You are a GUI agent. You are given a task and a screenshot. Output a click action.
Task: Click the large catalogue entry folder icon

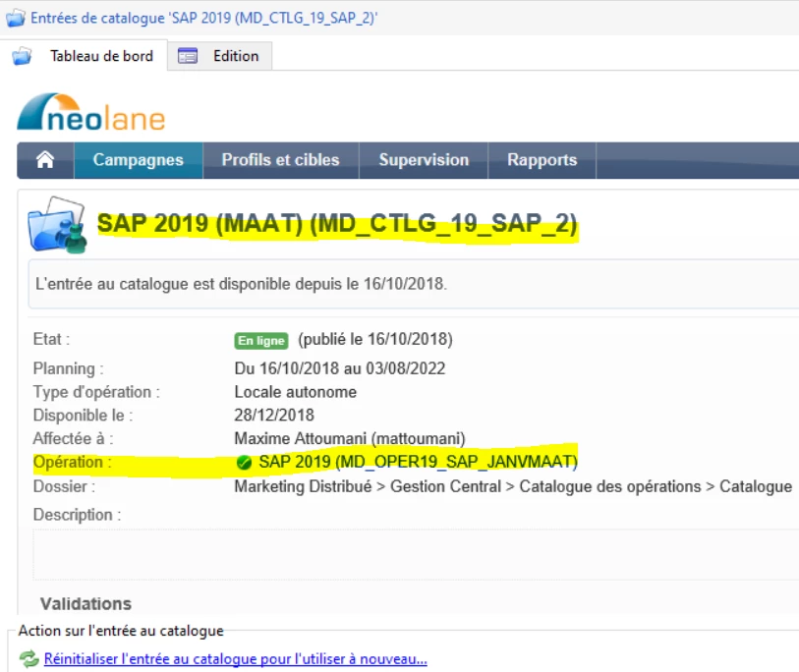pos(58,225)
